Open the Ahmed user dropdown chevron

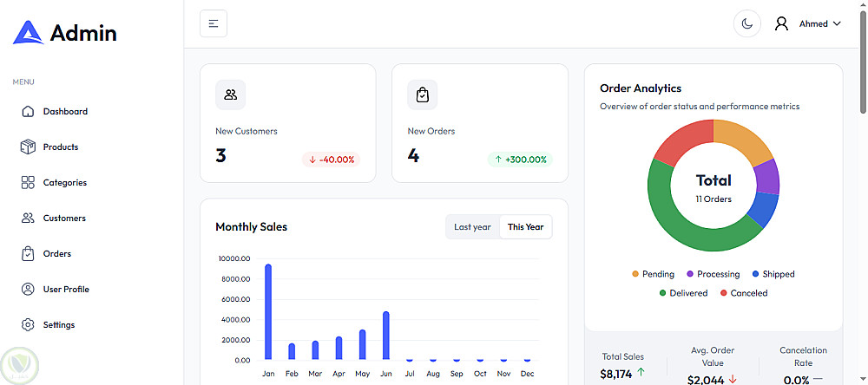click(x=837, y=24)
